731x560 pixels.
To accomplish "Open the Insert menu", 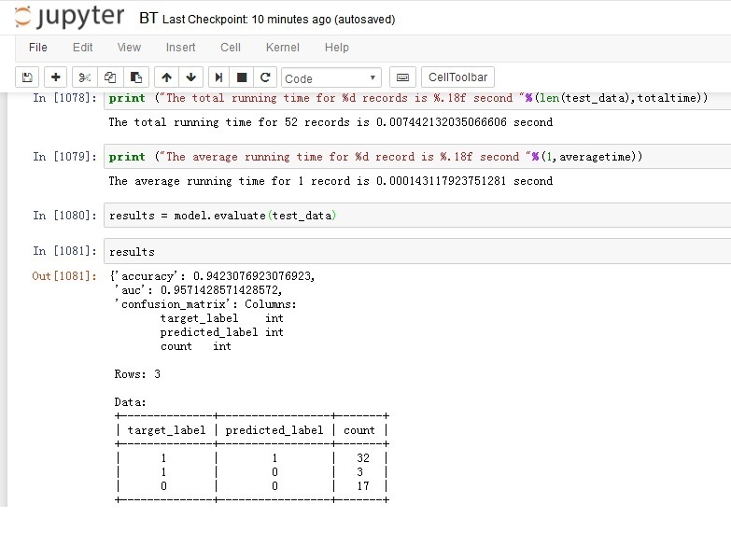I will 180,48.
